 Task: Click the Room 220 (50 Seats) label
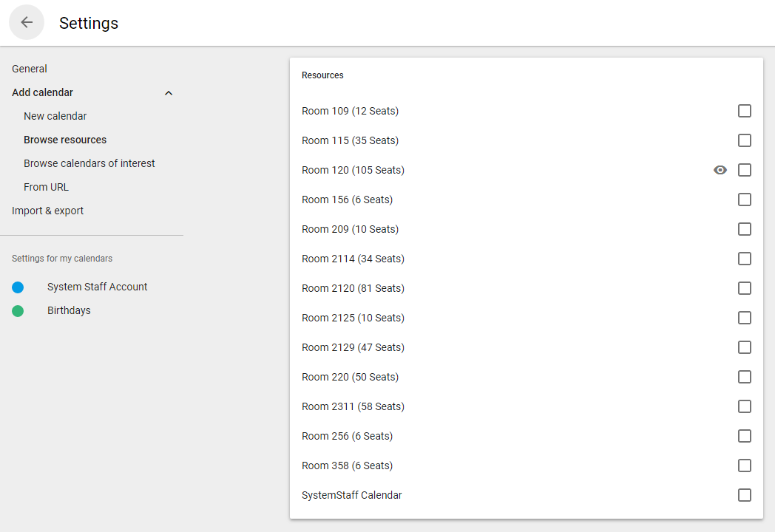[350, 378]
